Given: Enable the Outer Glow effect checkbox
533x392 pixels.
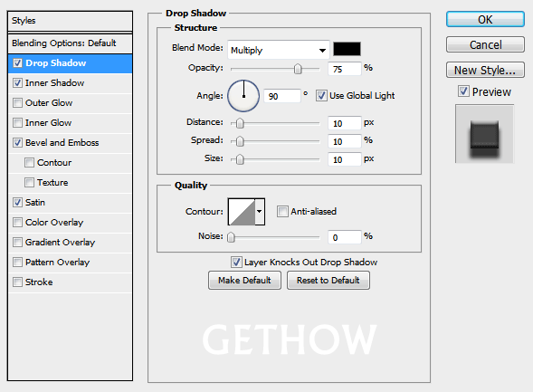Looking at the screenshot, I should coord(18,102).
